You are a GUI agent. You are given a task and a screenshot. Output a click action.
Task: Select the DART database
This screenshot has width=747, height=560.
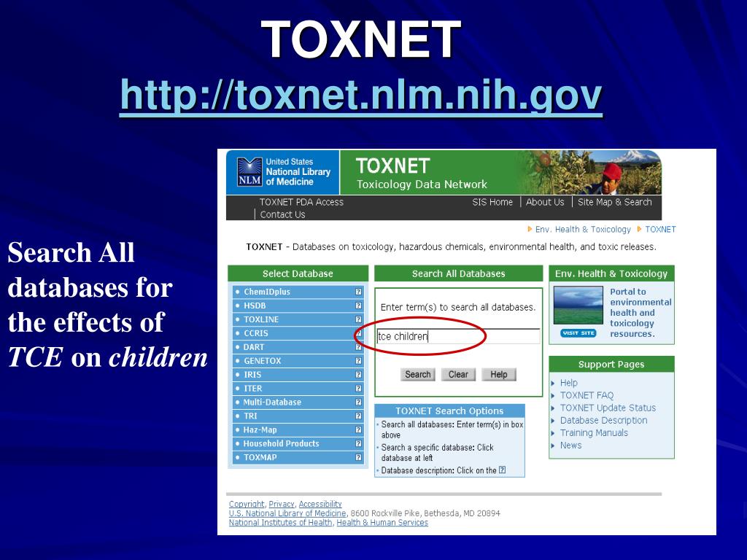253,347
